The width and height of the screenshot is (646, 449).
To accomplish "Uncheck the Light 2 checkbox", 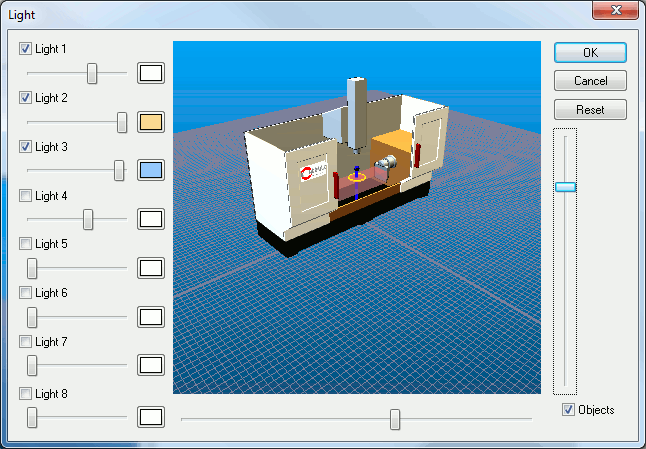I will point(25,98).
